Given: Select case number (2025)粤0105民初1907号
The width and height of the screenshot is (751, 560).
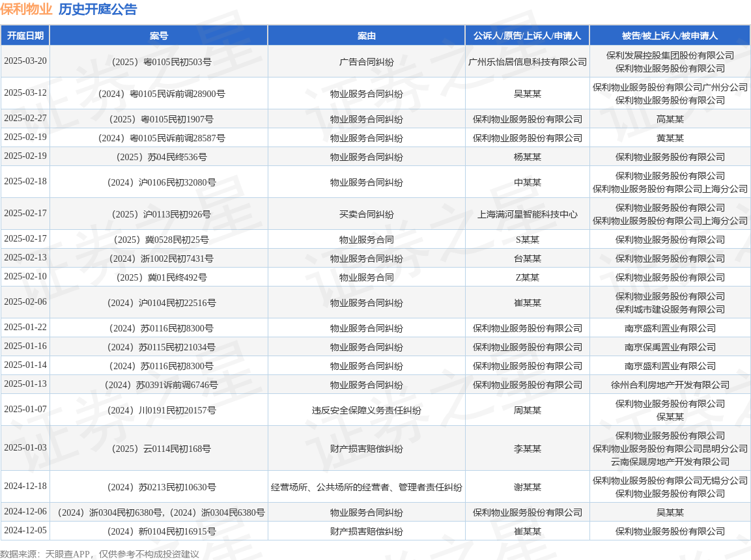Looking at the screenshot, I should point(158,119).
